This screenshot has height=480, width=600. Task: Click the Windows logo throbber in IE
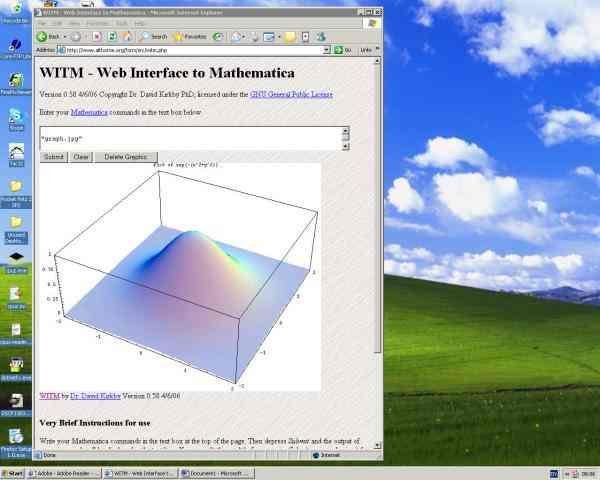372,24
